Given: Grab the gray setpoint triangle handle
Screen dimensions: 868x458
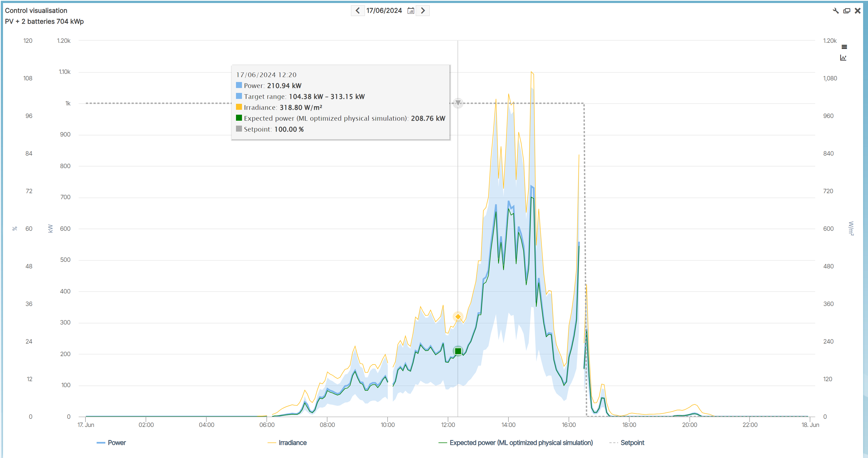Looking at the screenshot, I should pos(458,103).
